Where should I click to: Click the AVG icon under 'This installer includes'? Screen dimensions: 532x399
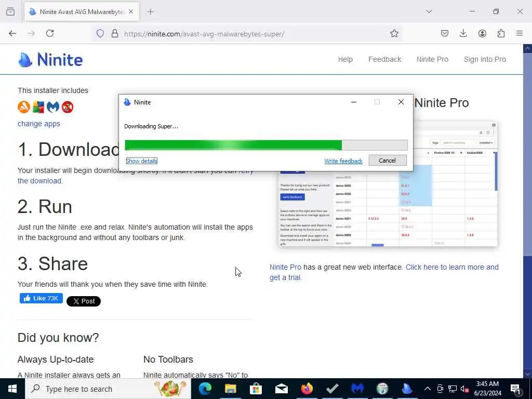(x=38, y=107)
